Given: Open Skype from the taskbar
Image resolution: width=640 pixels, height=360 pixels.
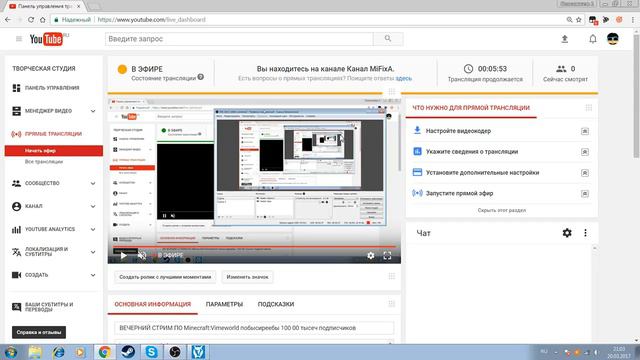Looking at the screenshot, I should [151, 352].
